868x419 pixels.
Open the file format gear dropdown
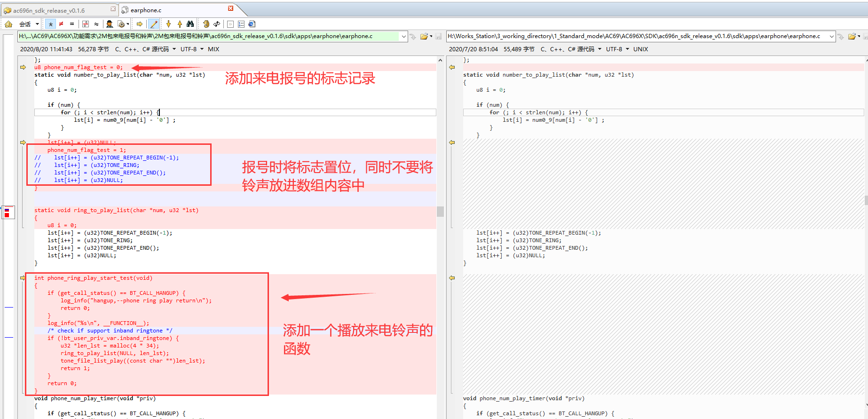[x=123, y=24]
